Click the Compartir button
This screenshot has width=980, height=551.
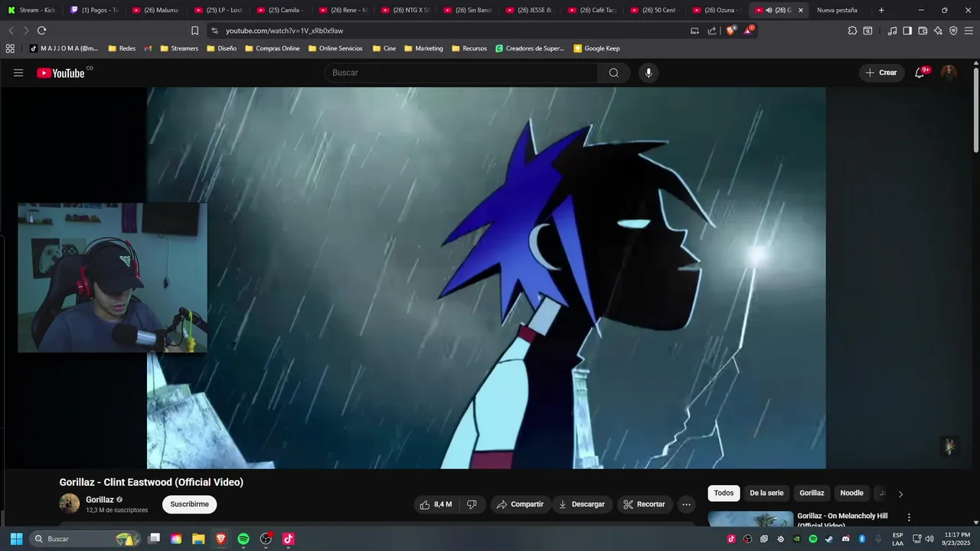[x=520, y=504]
